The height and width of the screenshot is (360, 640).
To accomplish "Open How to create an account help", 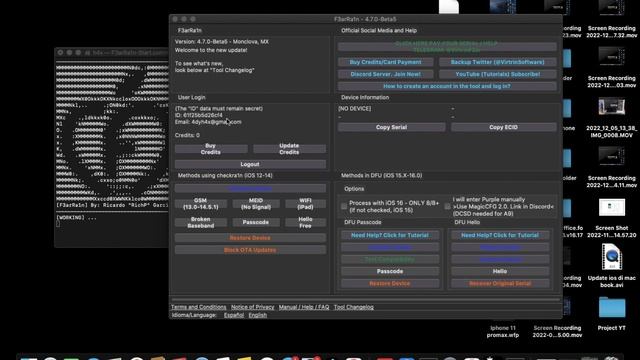I will [x=447, y=86].
